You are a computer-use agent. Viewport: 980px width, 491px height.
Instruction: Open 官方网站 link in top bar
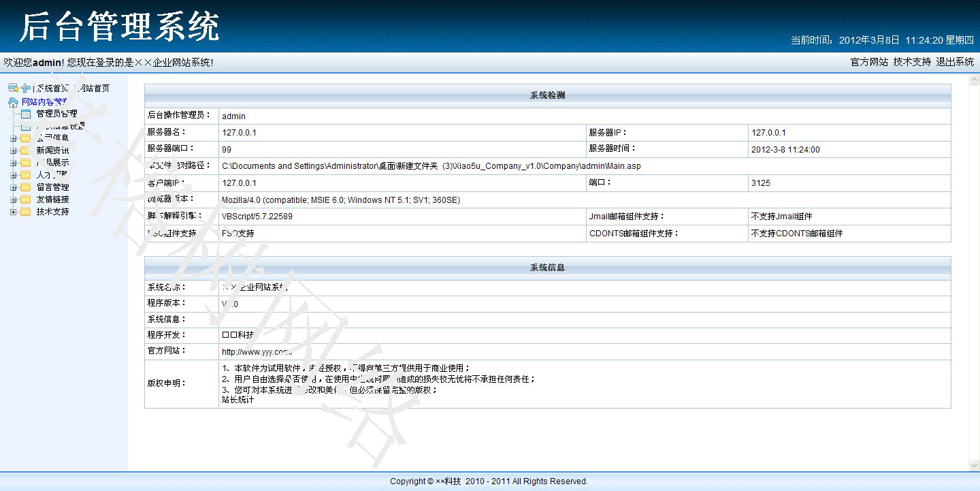869,62
